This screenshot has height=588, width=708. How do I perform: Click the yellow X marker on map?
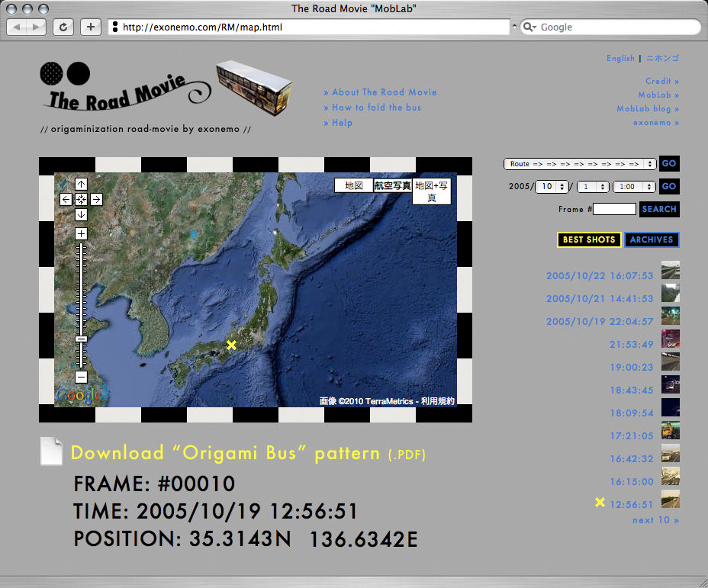coord(231,345)
